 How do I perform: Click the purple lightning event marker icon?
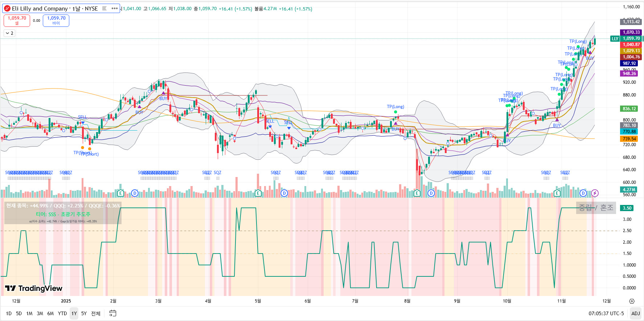(595, 193)
